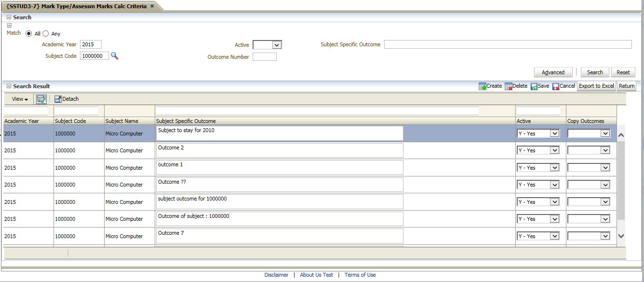Open the Active search dropdown
This screenshot has width=644, height=282.
(x=277, y=45)
